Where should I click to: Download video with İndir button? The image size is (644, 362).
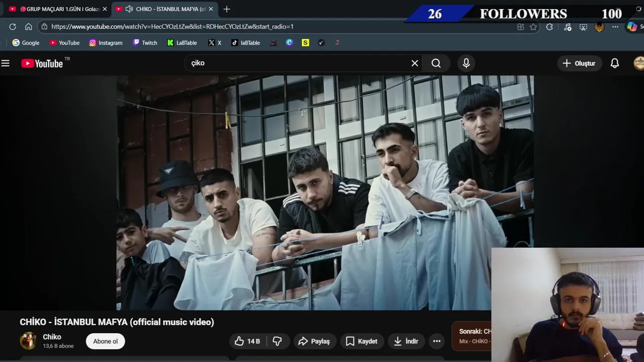coord(406,341)
